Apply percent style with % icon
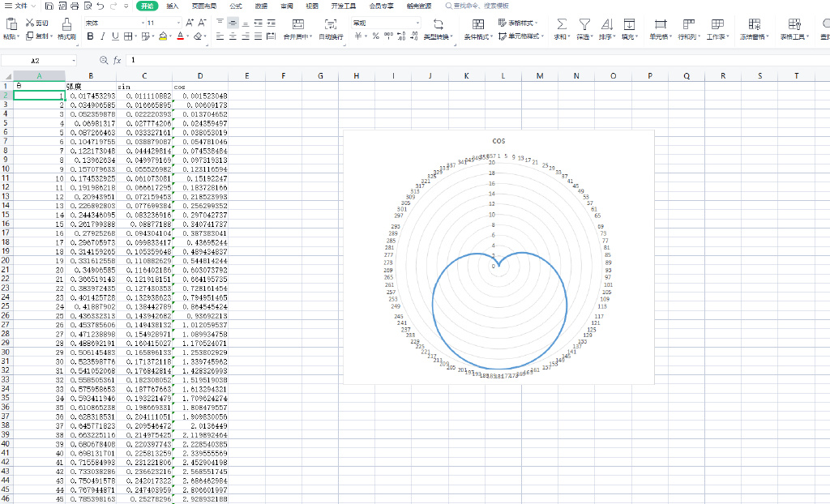The image size is (830, 504). coord(375,36)
